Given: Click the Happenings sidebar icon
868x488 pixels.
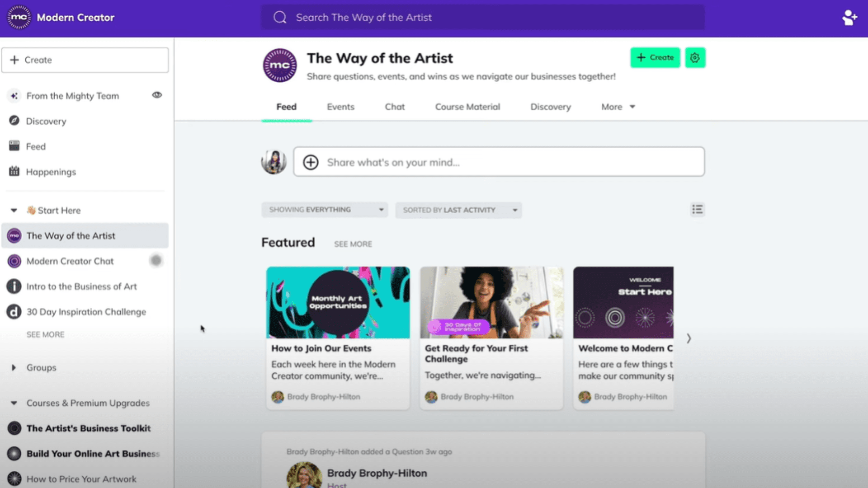Looking at the screenshot, I should tap(14, 171).
